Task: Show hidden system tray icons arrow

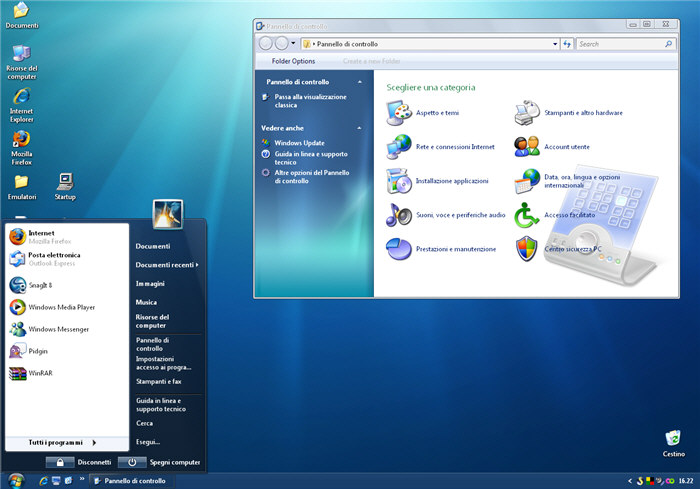Action: click(x=630, y=481)
